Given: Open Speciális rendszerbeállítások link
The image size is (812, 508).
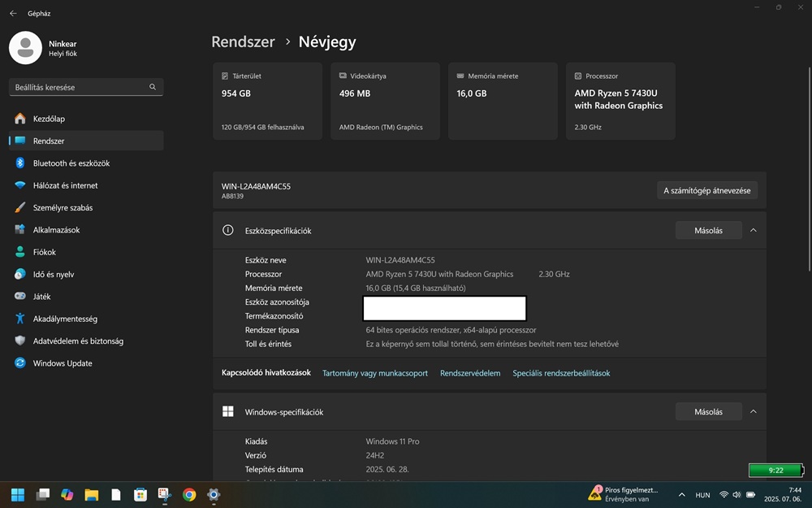Looking at the screenshot, I should pyautogui.click(x=561, y=373).
